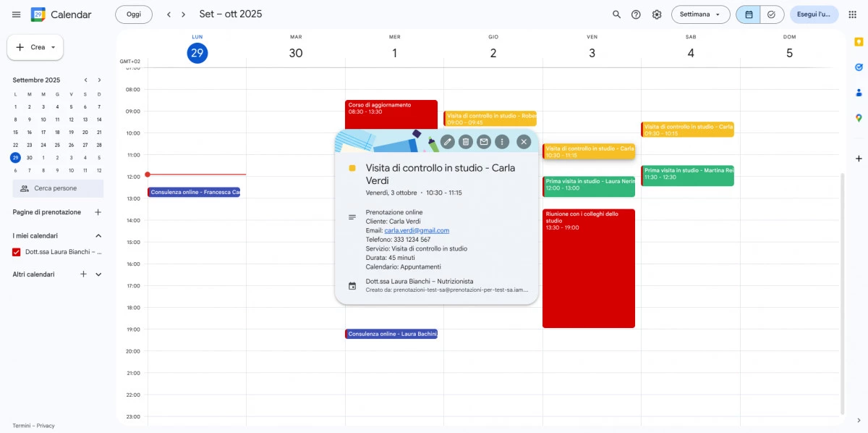Open the event options three-dot menu
The image size is (868, 433).
[502, 142]
